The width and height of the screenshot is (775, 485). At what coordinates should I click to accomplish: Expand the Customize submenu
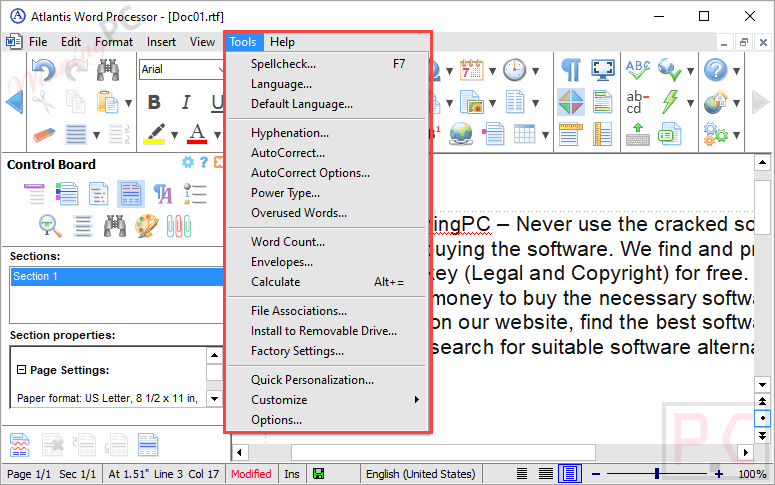pos(327,399)
